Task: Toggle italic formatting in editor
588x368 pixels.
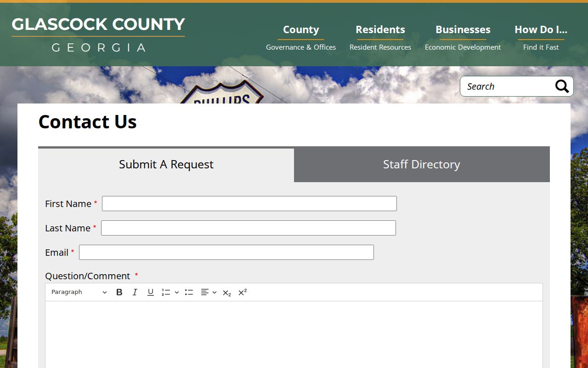Action: pos(135,292)
